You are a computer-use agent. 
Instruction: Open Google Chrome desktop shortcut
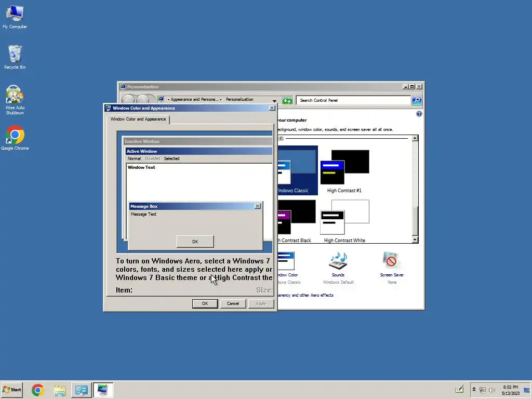coord(15,138)
